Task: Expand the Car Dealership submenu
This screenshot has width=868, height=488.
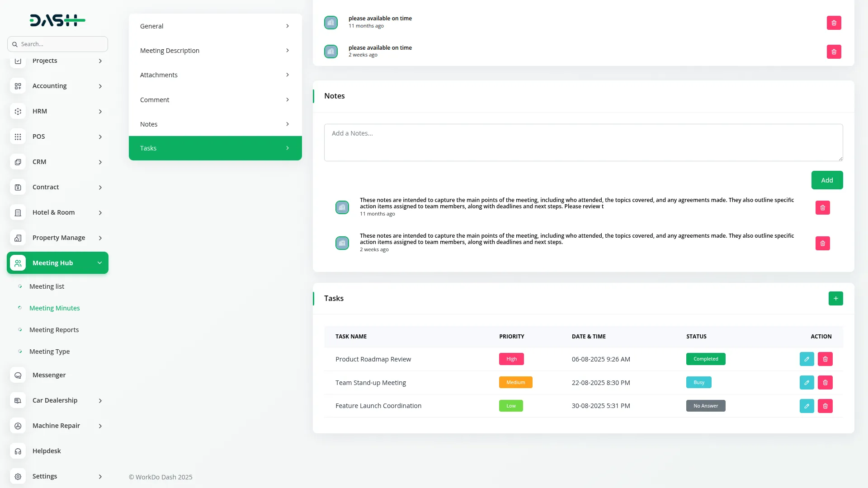Action: 100,400
